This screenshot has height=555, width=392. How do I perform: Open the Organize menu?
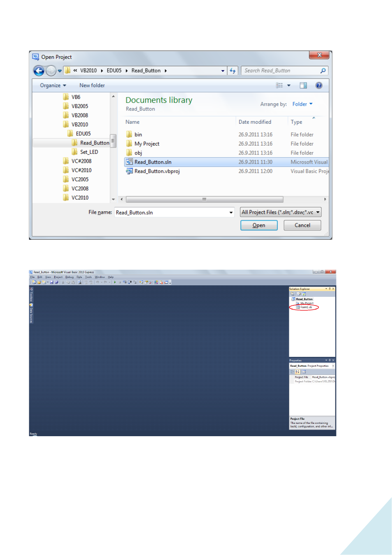pos(53,86)
